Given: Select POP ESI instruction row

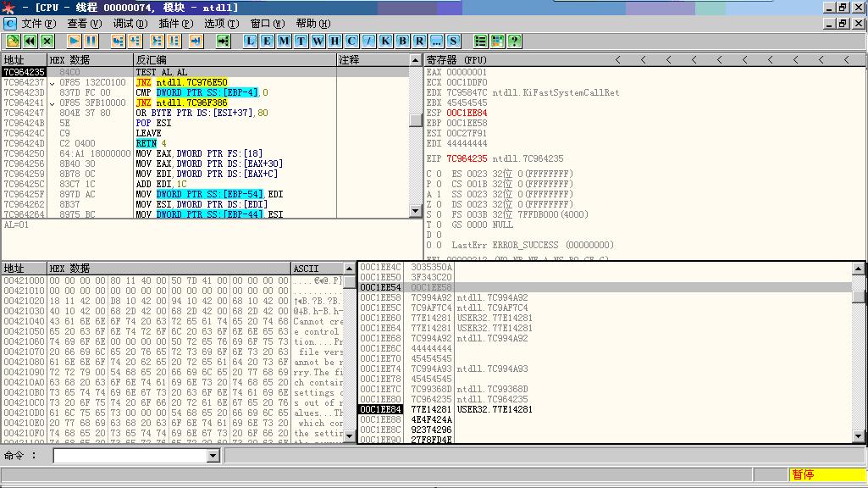Looking at the screenshot, I should (x=207, y=123).
